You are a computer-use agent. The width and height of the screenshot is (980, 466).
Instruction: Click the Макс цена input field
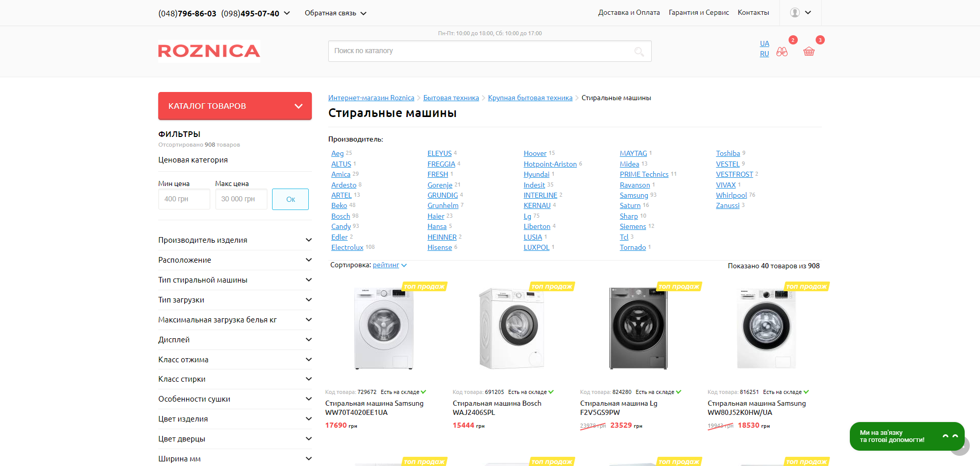pos(241,199)
